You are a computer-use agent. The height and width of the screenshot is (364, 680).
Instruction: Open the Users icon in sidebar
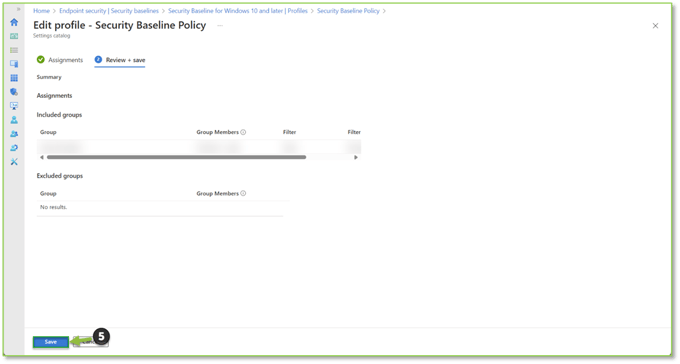click(14, 120)
